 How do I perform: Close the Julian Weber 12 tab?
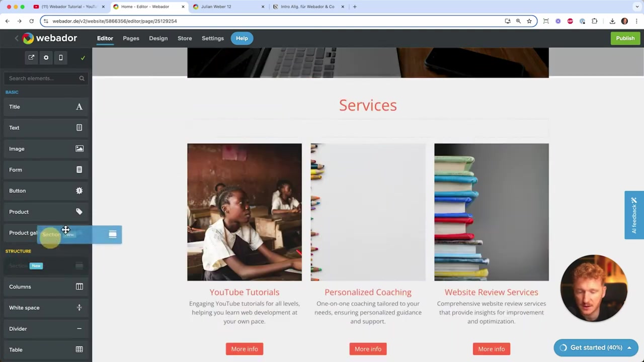pos(263,7)
